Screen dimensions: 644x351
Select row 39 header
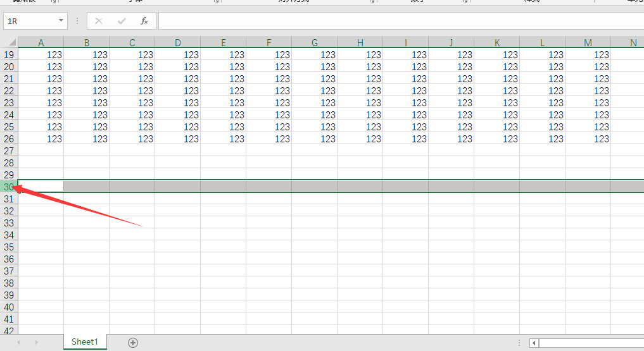(9, 295)
